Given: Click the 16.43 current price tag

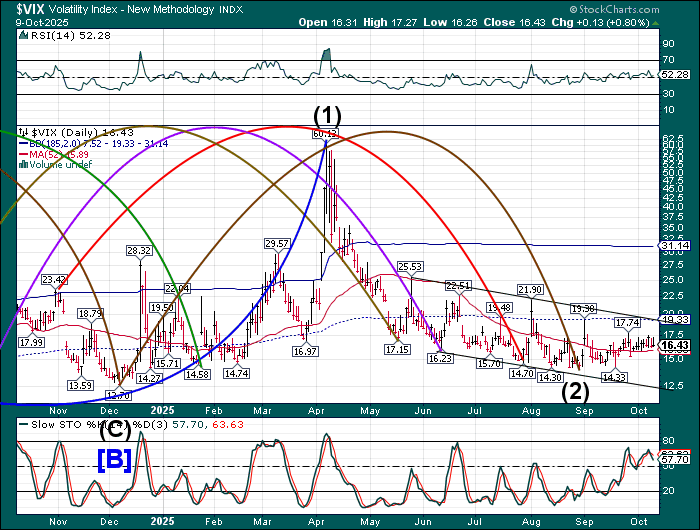Looking at the screenshot, I should coord(676,345).
